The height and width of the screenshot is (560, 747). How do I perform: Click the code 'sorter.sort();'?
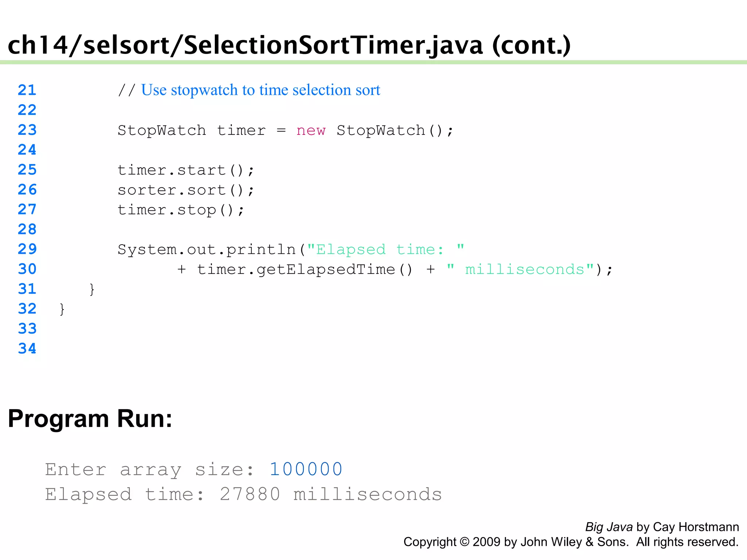pos(186,190)
